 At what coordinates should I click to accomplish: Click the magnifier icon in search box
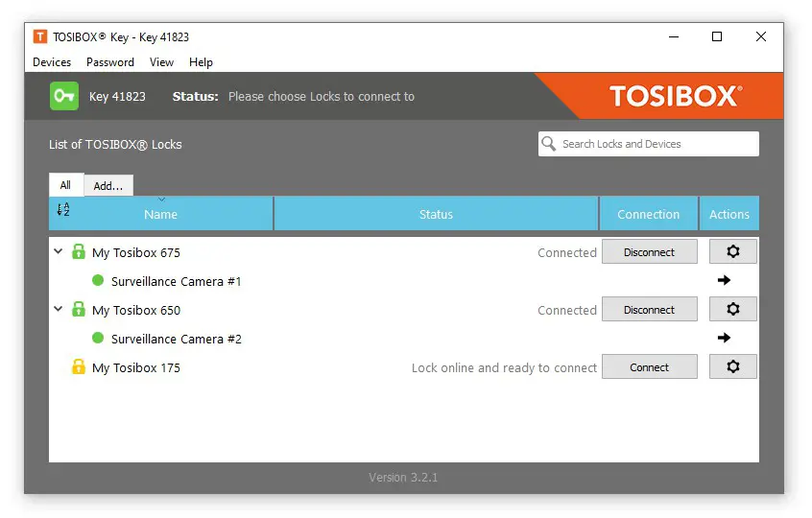pos(548,143)
